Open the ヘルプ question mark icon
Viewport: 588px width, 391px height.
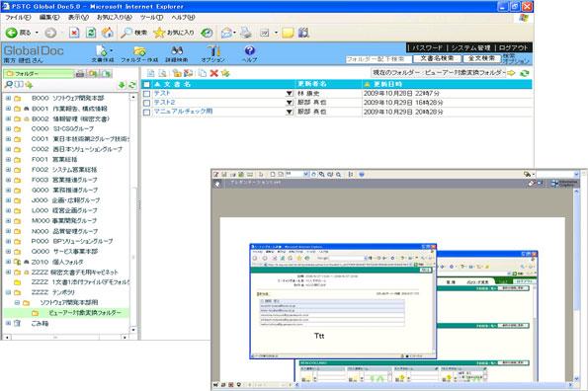[250, 50]
